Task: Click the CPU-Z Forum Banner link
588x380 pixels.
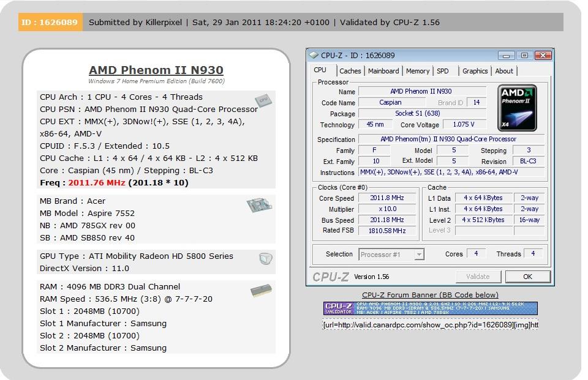Action: coord(430,295)
